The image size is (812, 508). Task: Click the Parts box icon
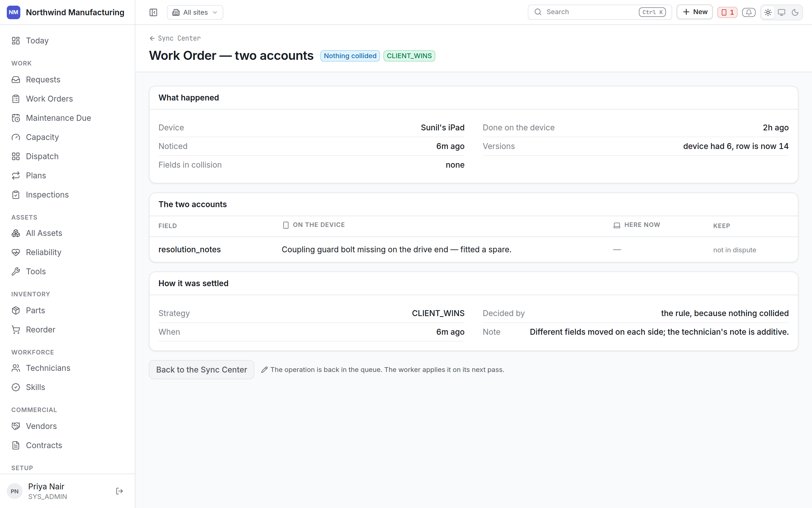click(16, 310)
